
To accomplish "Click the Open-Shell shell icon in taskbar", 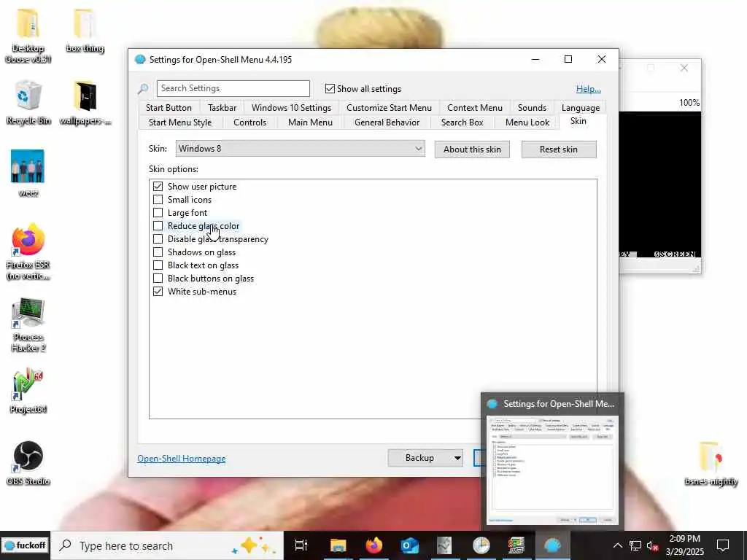I will (552, 545).
